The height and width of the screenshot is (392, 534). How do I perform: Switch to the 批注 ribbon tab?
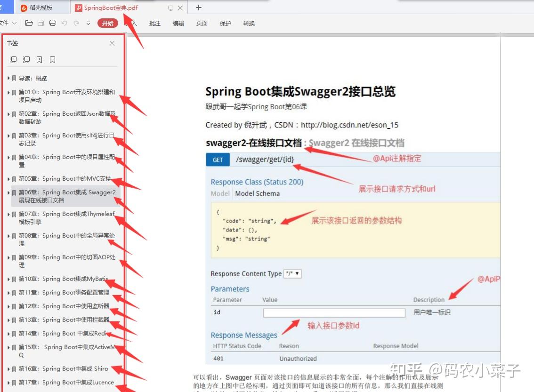[x=154, y=23]
